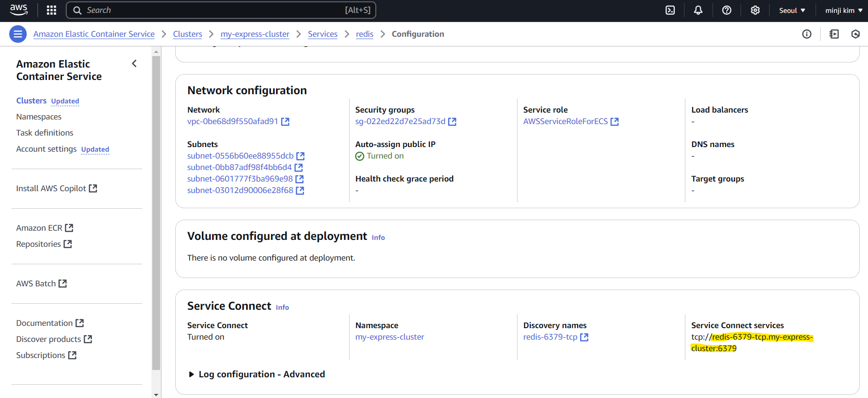Open the AWS services grid menu
Screen dimensions: 868x398
pyautogui.click(x=52, y=10)
